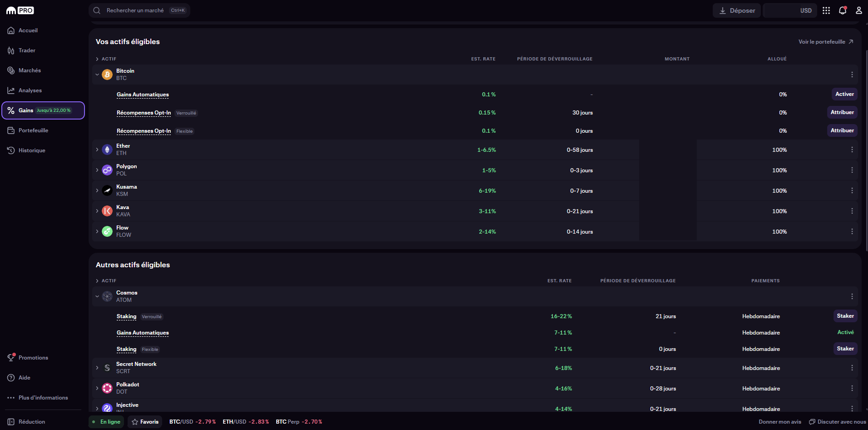This screenshot has width=868, height=430.
Task: Open the three-dot menu for Kusama row
Action: coord(852,190)
